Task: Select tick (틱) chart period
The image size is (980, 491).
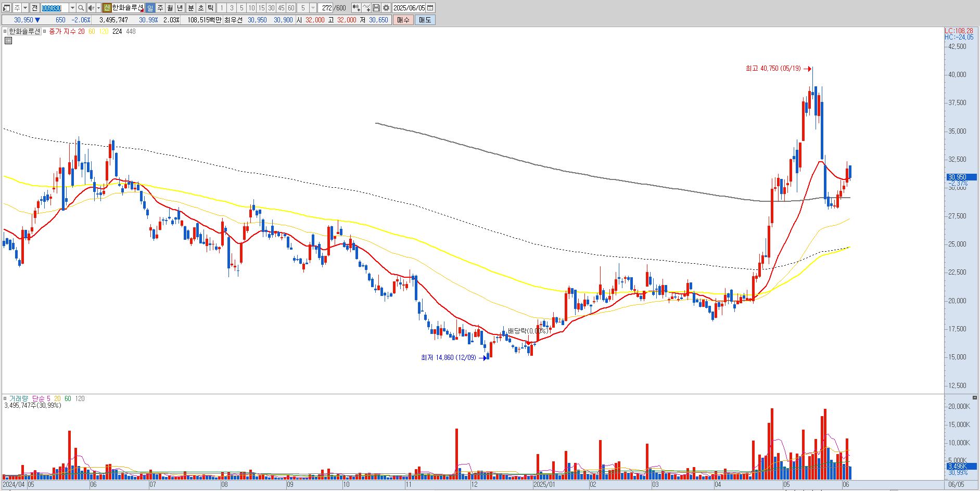Action: [210, 8]
